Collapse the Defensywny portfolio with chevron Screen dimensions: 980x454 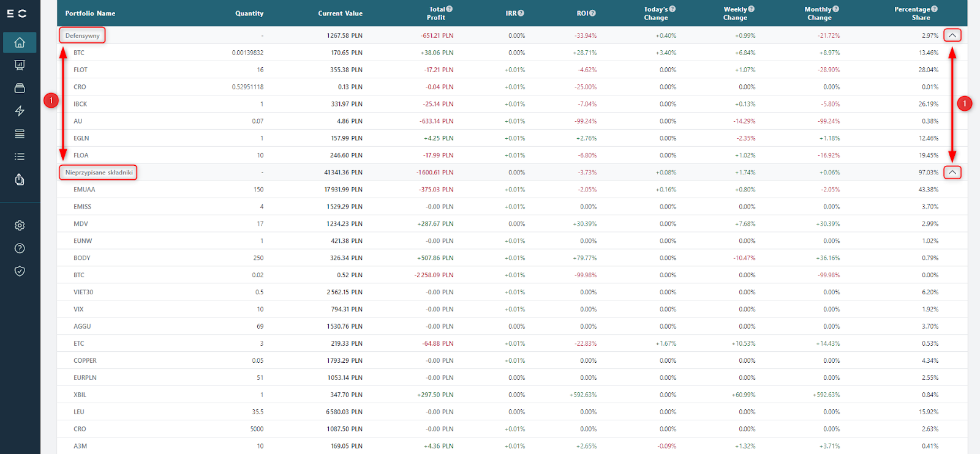[x=952, y=35]
